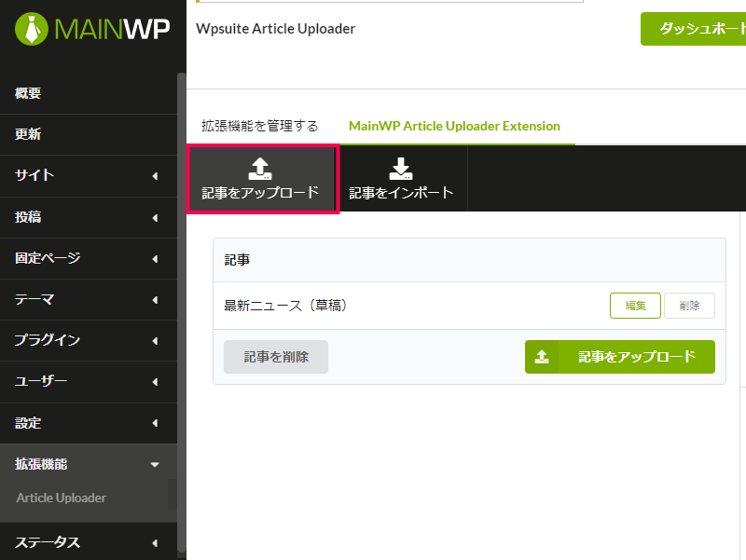Image resolution: width=746 pixels, height=560 pixels.
Task: Click the MAINWP logo wordmark
Action: 112,29
